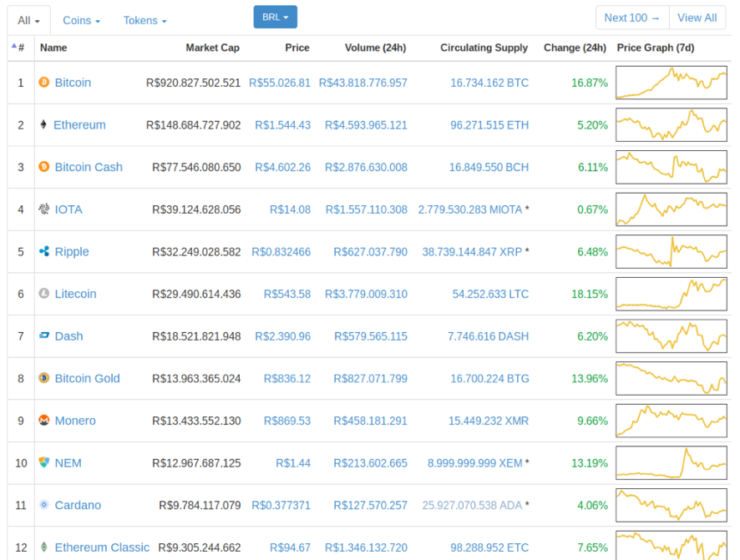Open the Bitcoin Cash 7d price graph
Image resolution: width=740 pixels, height=560 pixels.
pos(672,167)
